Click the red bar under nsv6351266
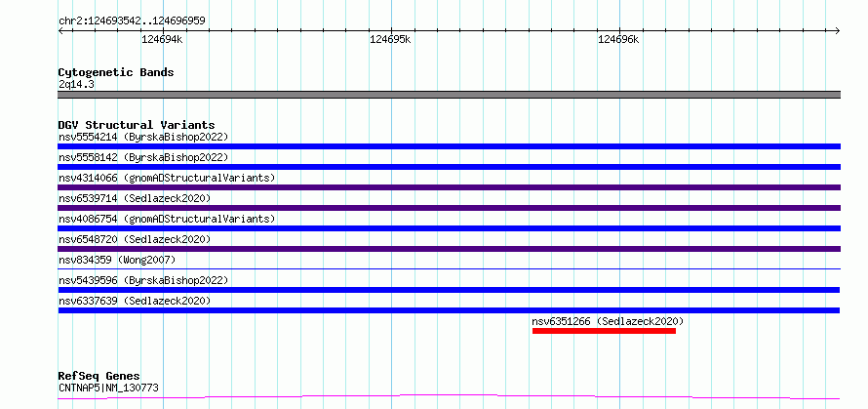 pyautogui.click(x=604, y=331)
